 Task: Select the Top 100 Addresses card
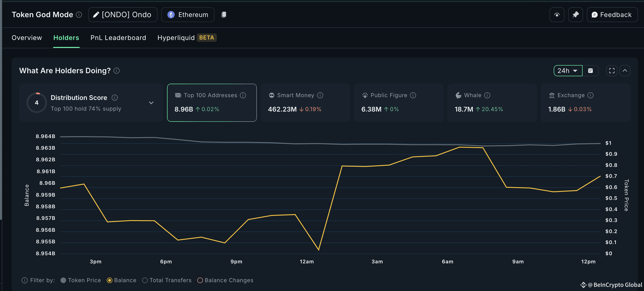212,103
